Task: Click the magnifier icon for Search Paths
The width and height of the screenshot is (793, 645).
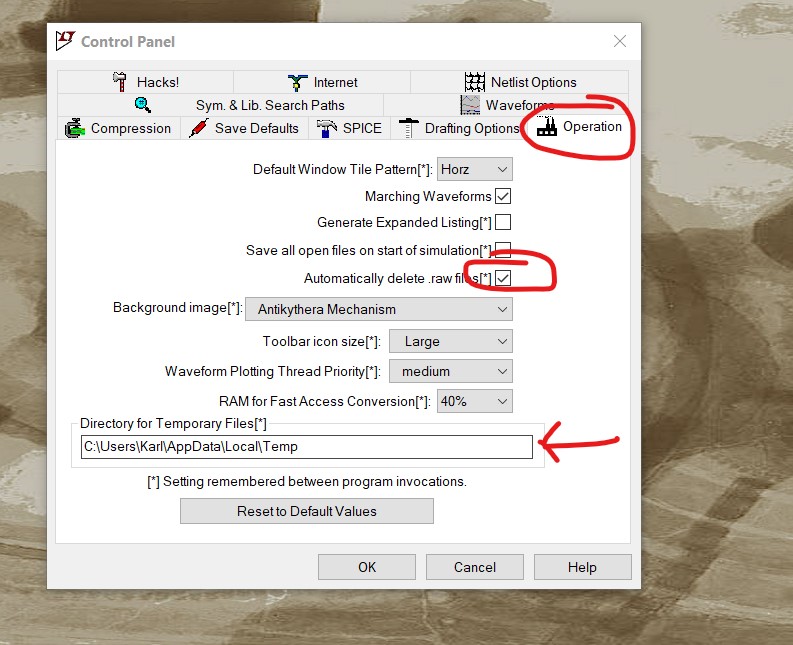Action: (143, 105)
